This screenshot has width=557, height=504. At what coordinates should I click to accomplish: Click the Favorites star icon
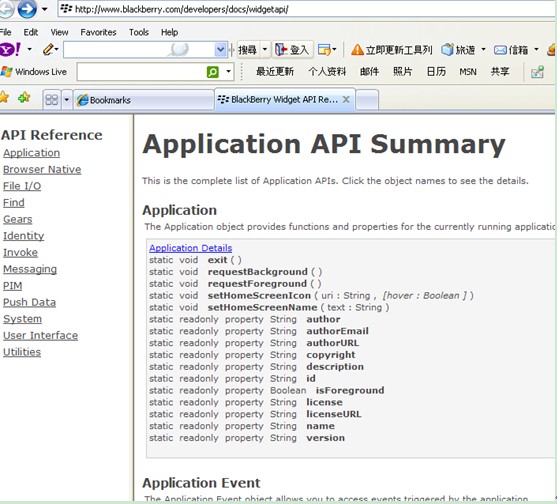[4, 97]
